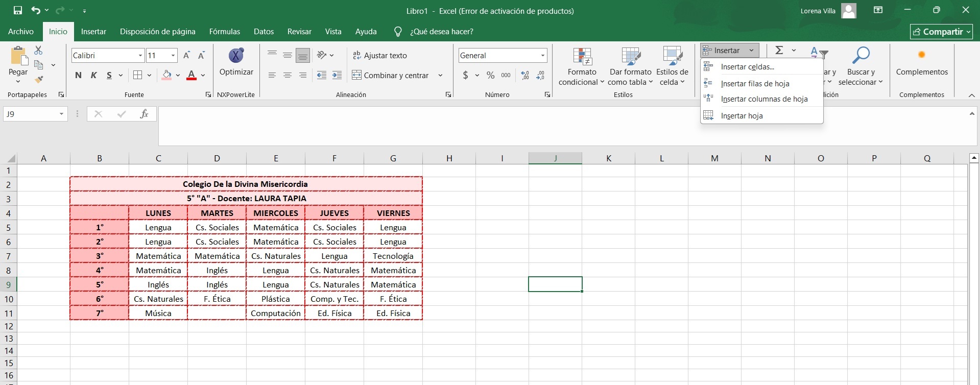Apply the red font color swatch
The height and width of the screenshot is (385, 980).
192,75
